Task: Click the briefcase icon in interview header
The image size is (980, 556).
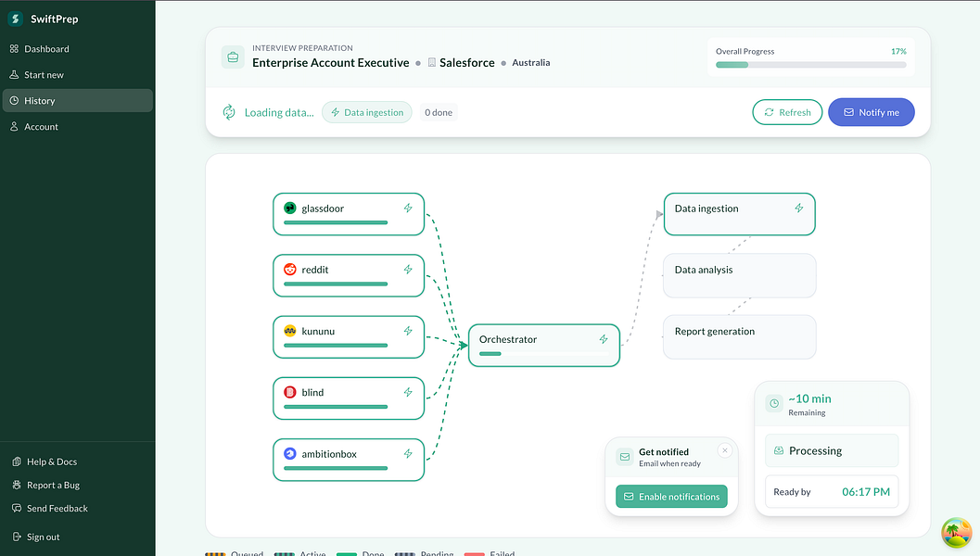Action: [x=233, y=57]
